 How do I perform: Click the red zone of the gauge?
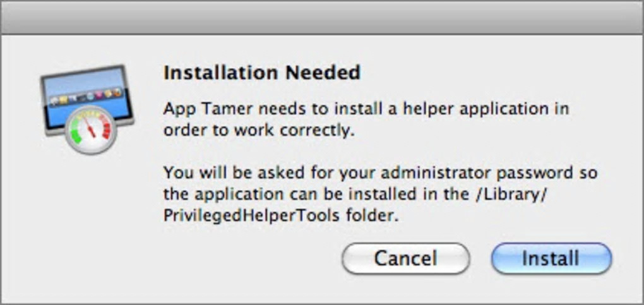coord(106,129)
